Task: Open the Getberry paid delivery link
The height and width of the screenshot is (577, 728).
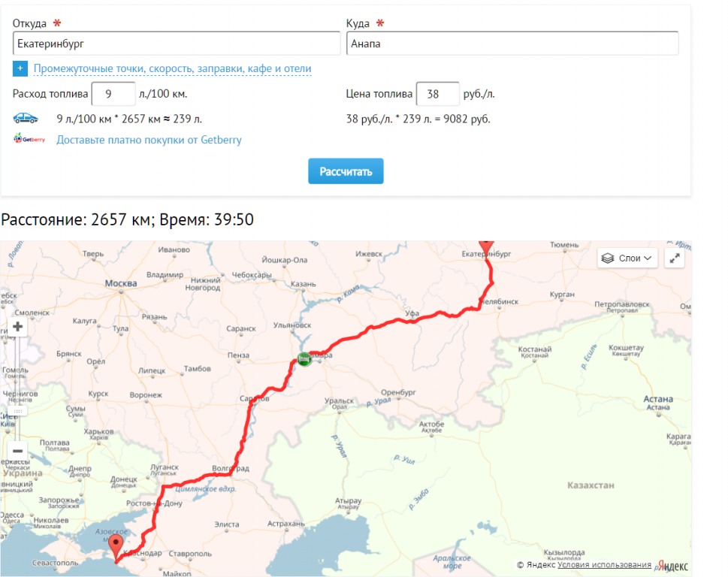Action: [x=149, y=140]
